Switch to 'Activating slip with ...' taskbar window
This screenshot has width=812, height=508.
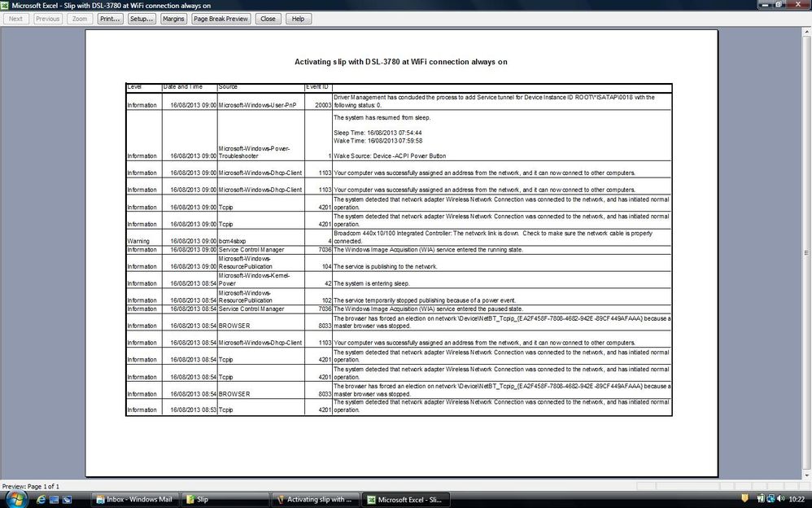[315, 500]
